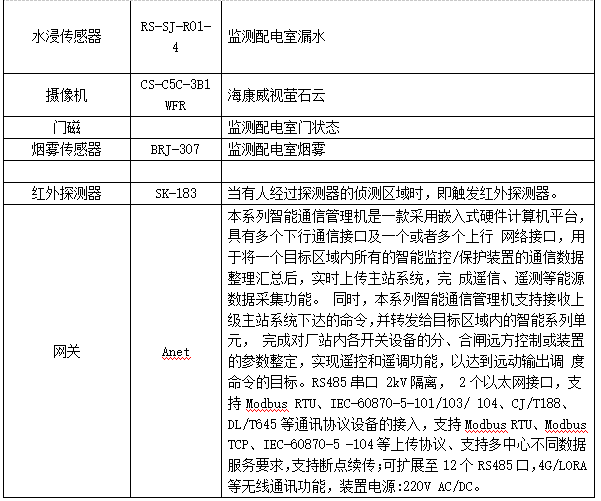Click the sentence '当有人经过探测器的侦测区域时'

click(325, 193)
